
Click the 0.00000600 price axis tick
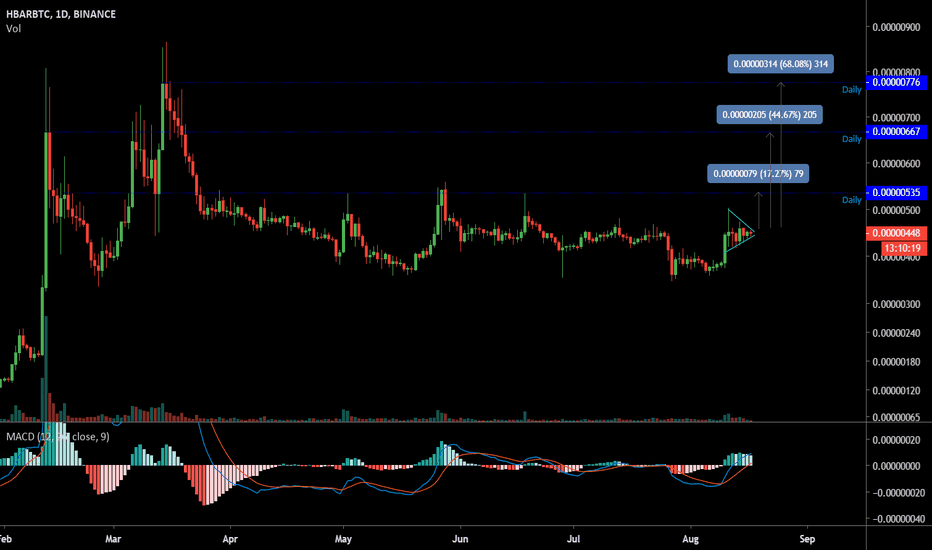[x=896, y=164]
